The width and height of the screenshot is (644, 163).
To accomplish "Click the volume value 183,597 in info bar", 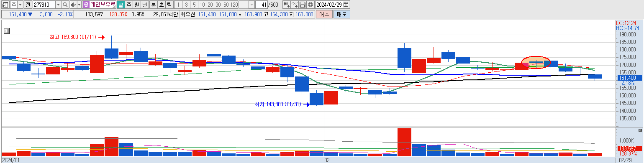I will [x=94, y=14].
